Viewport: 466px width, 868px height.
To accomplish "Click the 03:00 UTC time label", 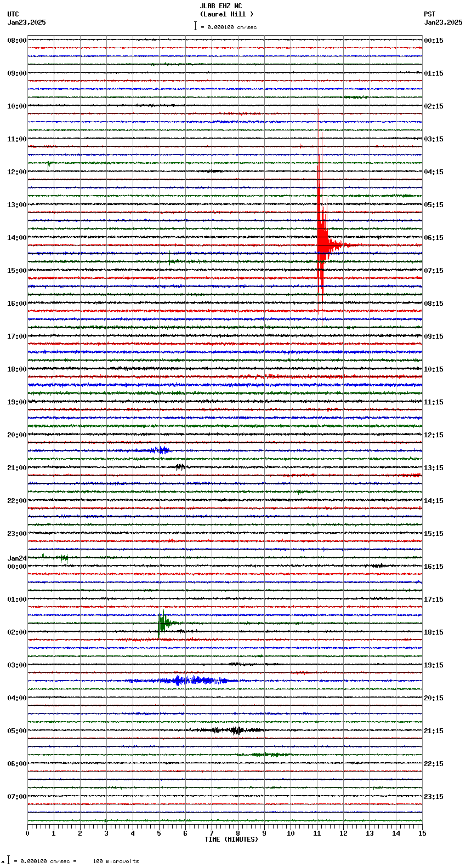I will (x=17, y=665).
